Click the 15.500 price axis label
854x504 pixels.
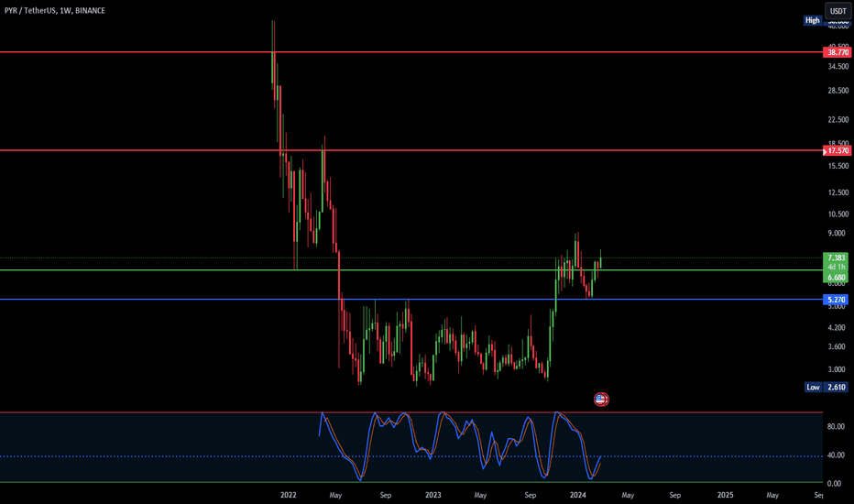[x=838, y=166]
